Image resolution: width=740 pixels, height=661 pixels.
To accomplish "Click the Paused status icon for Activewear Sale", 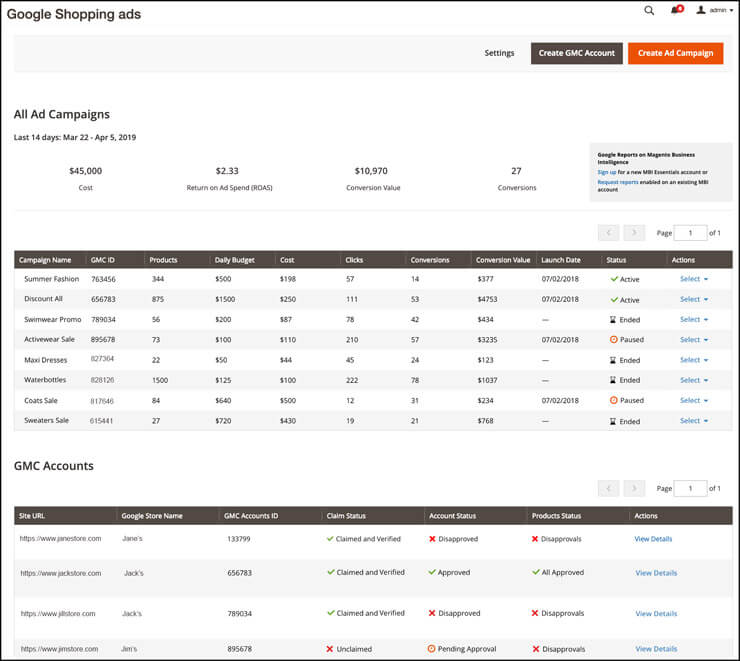I will click(x=614, y=340).
